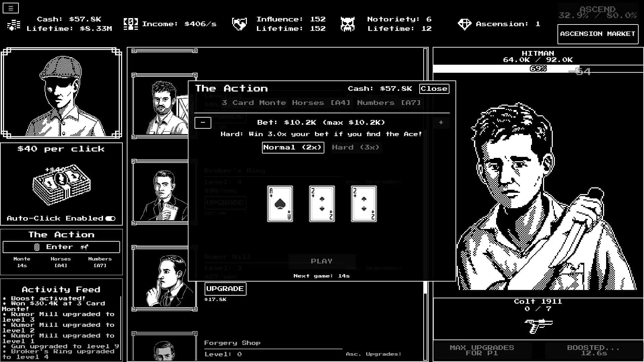The width and height of the screenshot is (644, 362).
Task: Click Enter in The Action panel
Action: 61,247
